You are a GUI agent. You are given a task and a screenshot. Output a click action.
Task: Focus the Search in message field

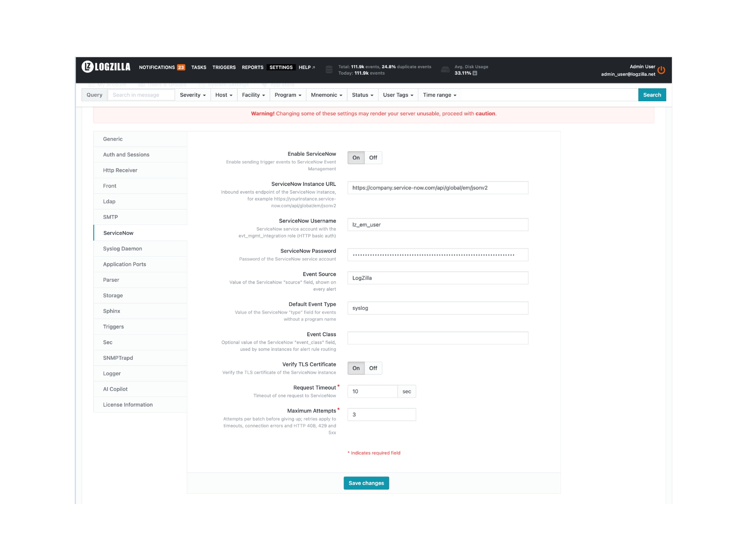click(141, 95)
